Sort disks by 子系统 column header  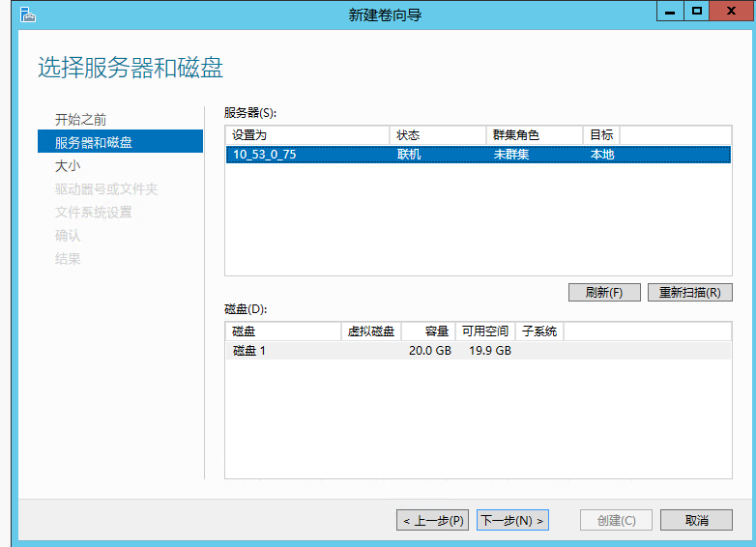[539, 331]
